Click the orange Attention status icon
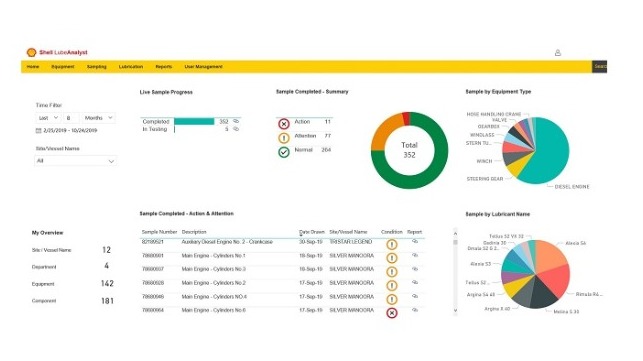Viewport: 643px width, 361px height. 284,138
